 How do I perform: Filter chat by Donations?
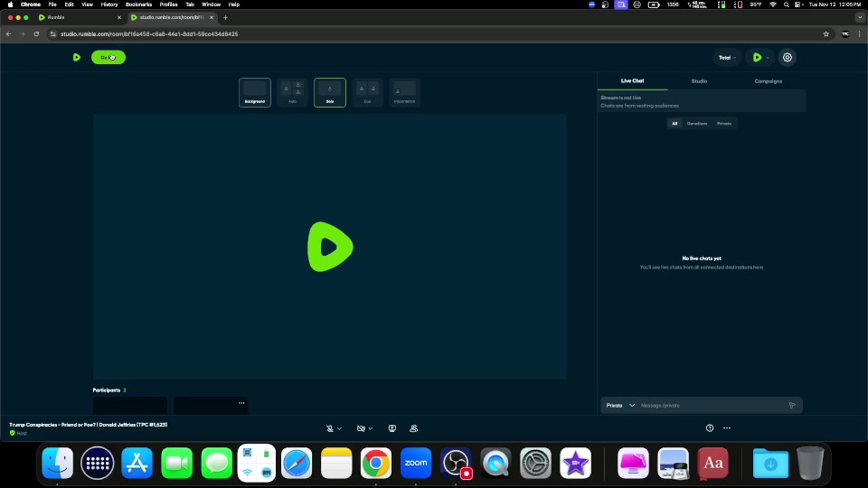697,123
